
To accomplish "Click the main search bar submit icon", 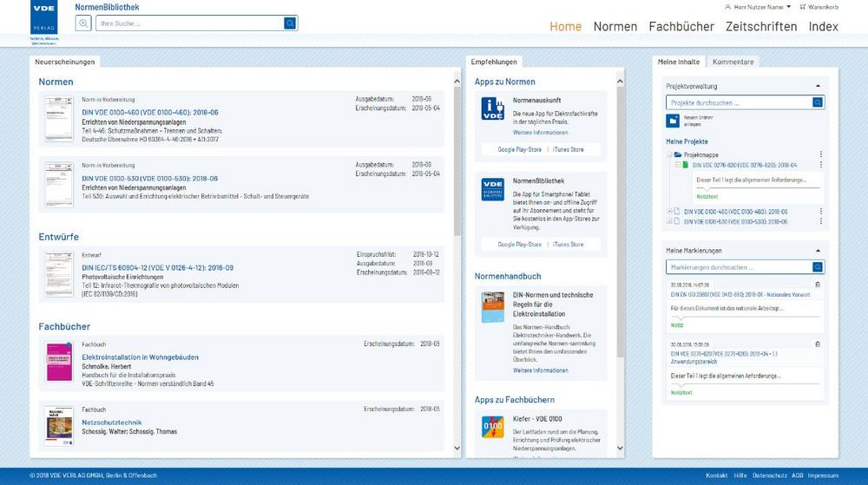I will [290, 23].
